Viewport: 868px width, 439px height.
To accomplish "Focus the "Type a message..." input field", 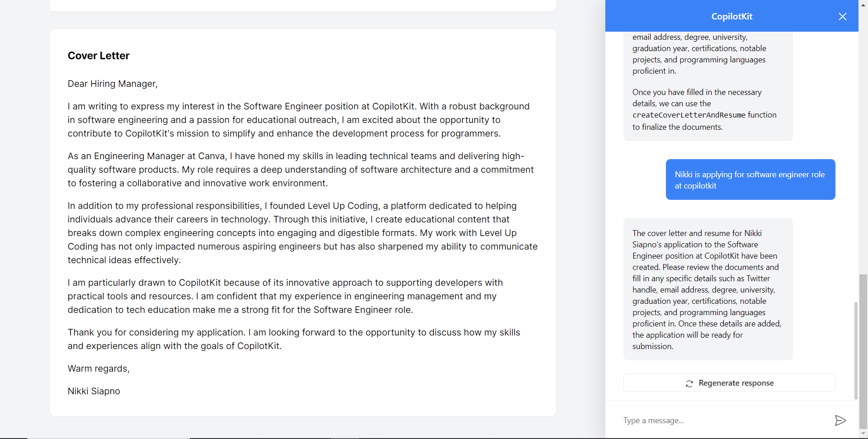I will (x=723, y=420).
